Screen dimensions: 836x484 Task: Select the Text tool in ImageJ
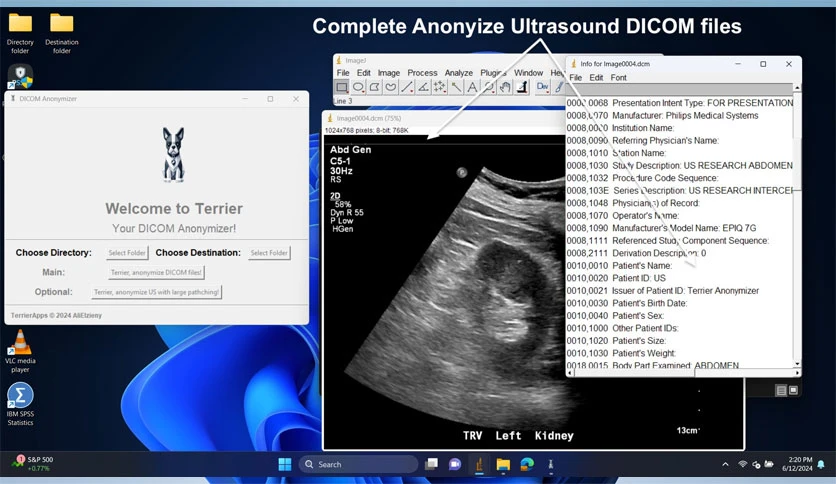[x=472, y=87]
